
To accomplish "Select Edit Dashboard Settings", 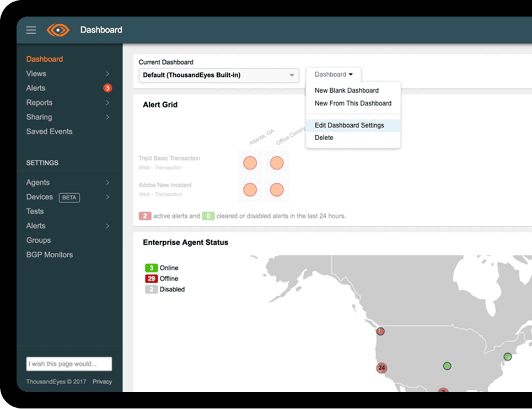I will [353, 125].
